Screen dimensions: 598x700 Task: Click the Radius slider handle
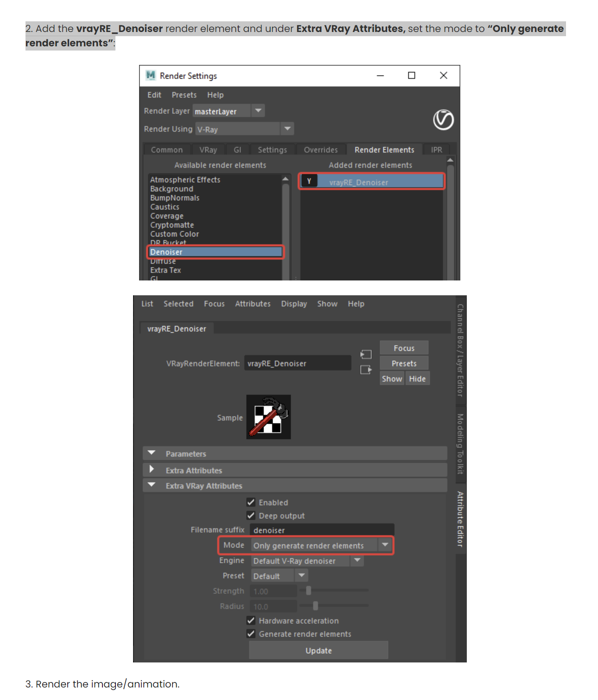point(316,605)
